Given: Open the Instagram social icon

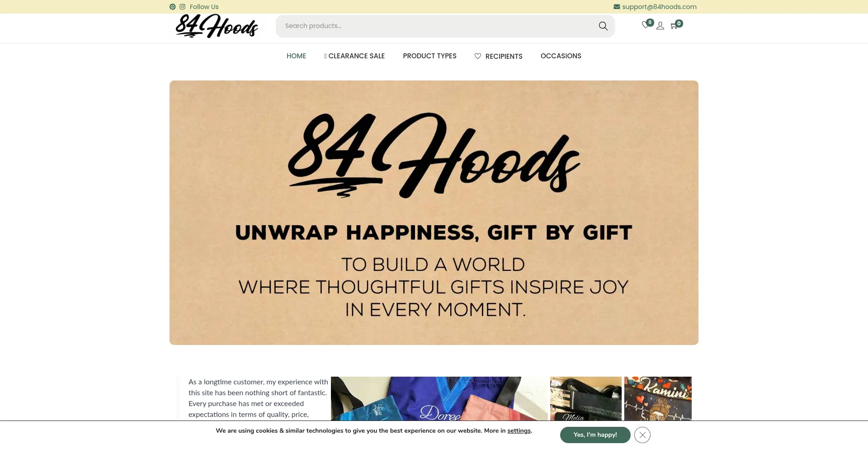Looking at the screenshot, I should coord(183,7).
